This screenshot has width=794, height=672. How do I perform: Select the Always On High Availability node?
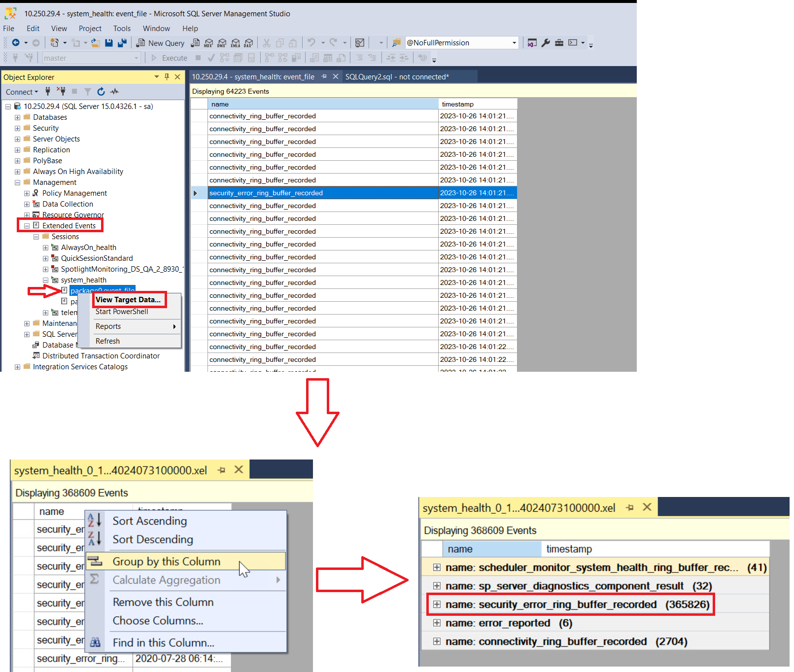78,172
